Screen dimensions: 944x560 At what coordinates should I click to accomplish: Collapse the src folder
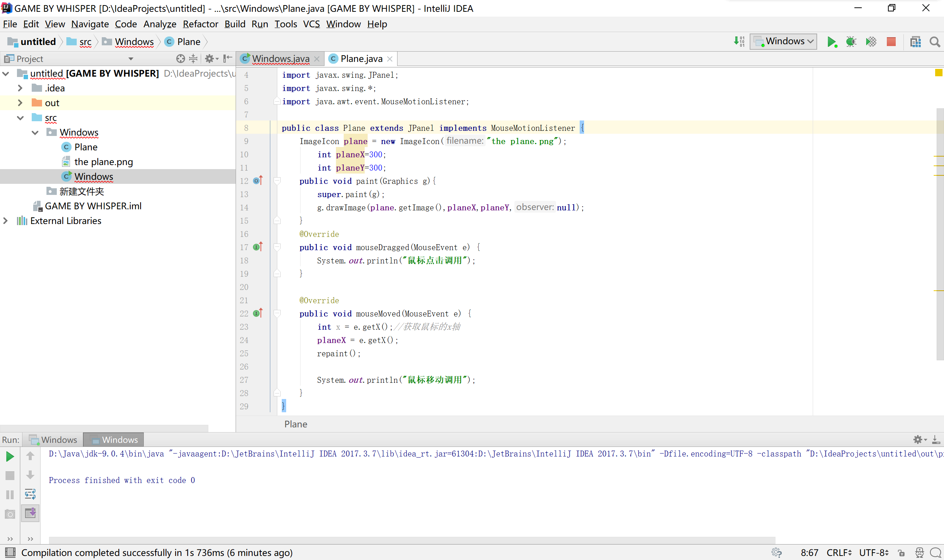20,118
